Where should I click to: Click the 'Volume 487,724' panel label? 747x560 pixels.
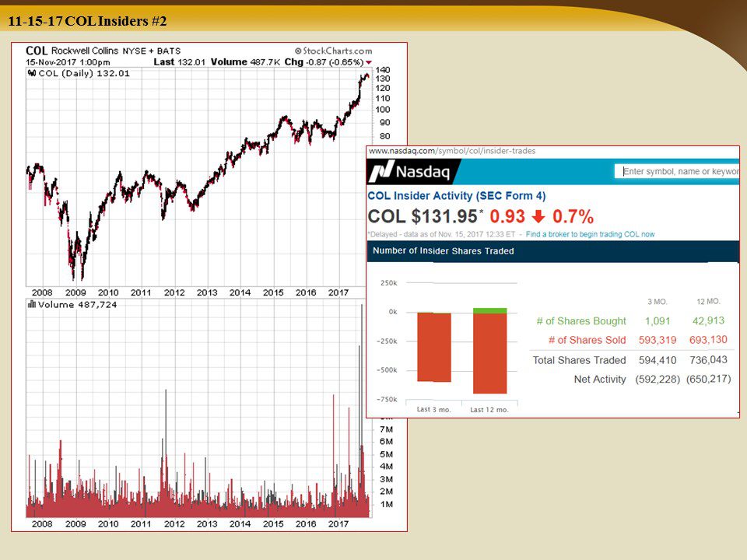77,305
